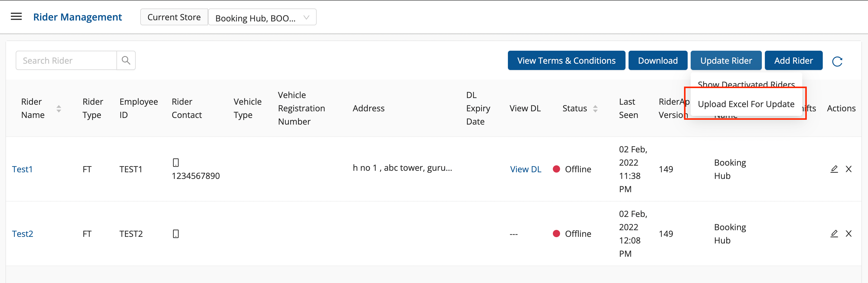
Task: Click the search magnifier icon
Action: point(126,61)
